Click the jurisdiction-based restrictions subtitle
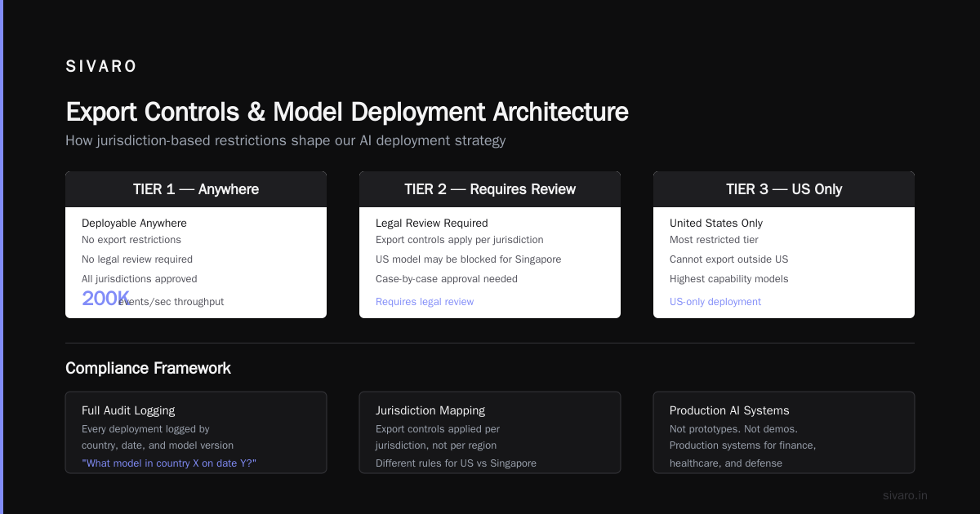The height and width of the screenshot is (514, 980). click(x=286, y=140)
